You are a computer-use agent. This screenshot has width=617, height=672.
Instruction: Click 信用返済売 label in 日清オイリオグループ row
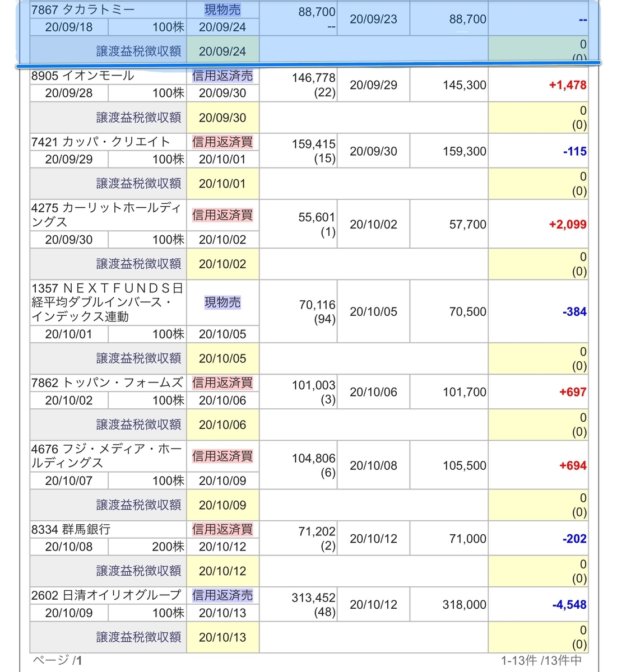pos(222,595)
